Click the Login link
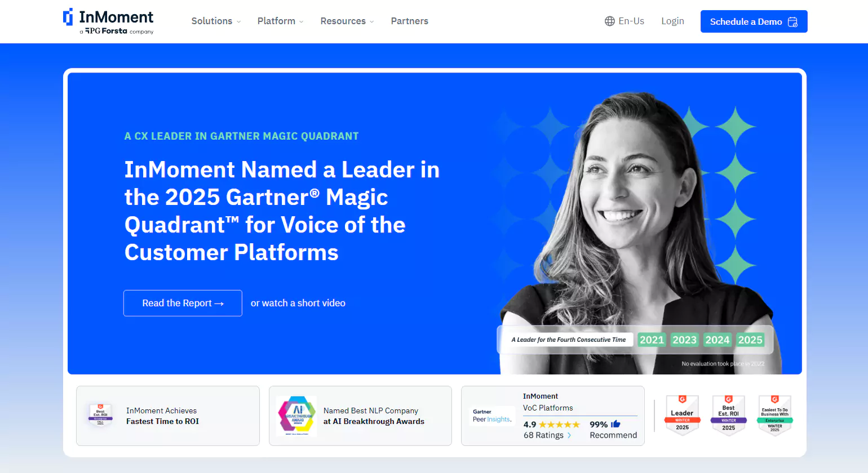 pyautogui.click(x=672, y=21)
